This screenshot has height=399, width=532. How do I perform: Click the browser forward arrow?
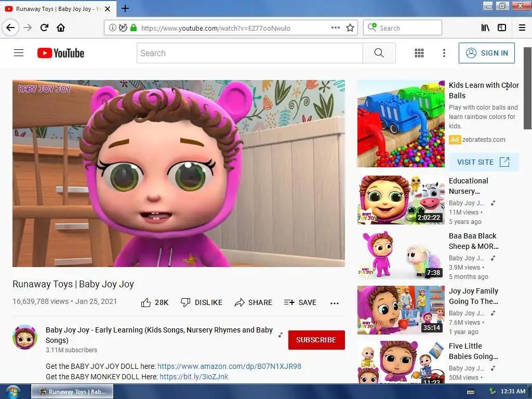[28, 28]
